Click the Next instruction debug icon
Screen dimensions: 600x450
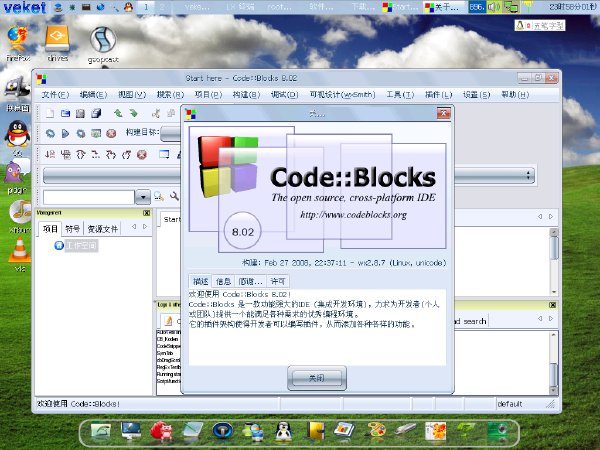pyautogui.click(x=96, y=154)
